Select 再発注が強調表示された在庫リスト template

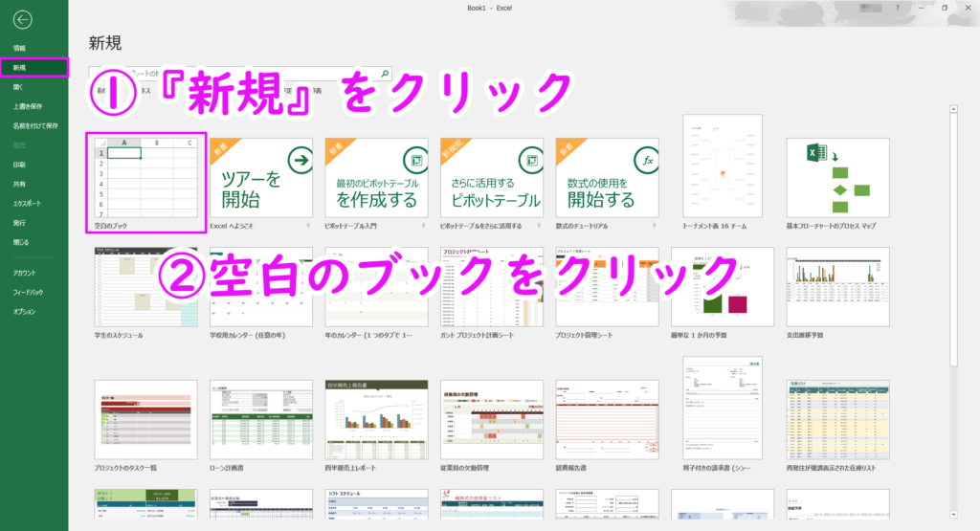pyautogui.click(x=837, y=420)
